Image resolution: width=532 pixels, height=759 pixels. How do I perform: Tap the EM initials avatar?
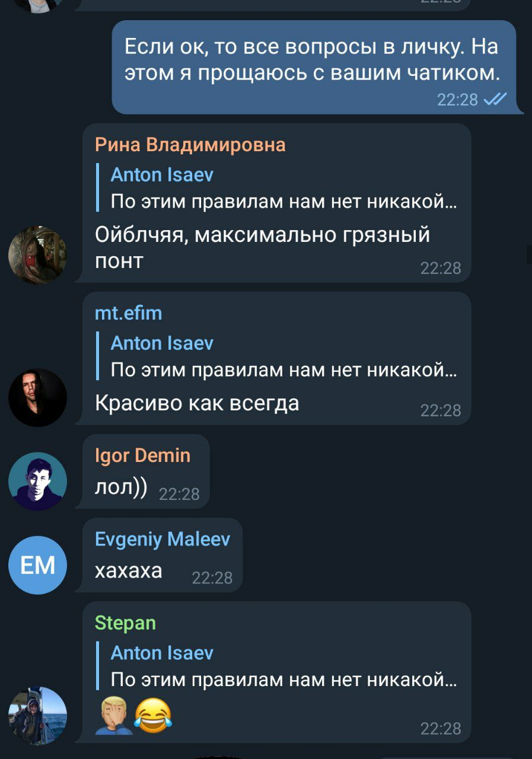click(x=37, y=565)
